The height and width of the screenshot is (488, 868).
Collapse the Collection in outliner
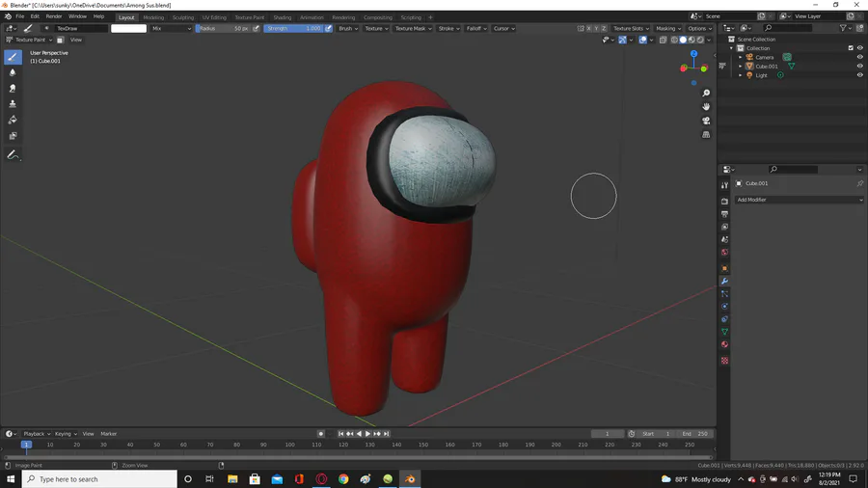click(731, 48)
